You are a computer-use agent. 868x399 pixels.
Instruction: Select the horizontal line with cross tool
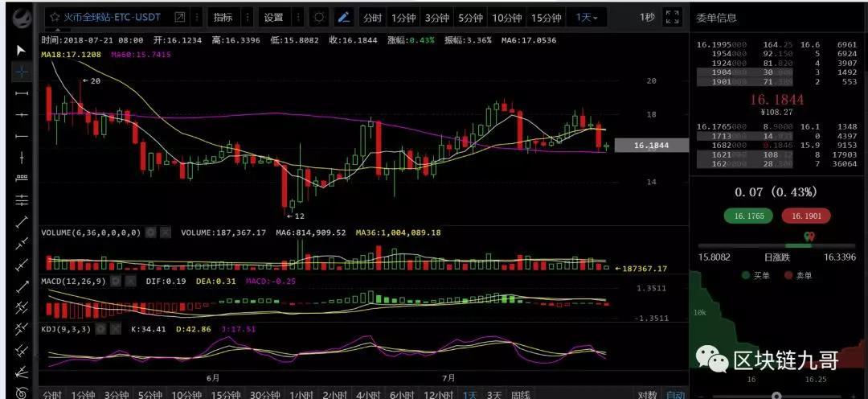22,115
